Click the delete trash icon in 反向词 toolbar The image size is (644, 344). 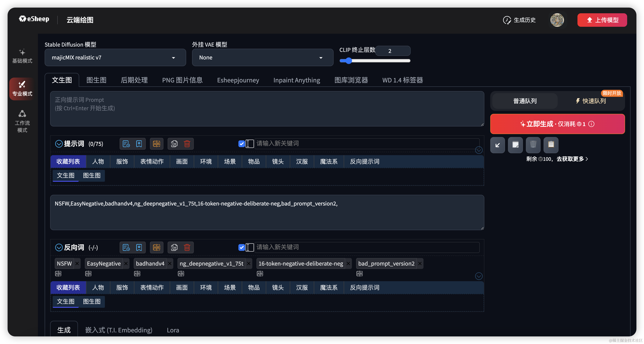tap(187, 248)
